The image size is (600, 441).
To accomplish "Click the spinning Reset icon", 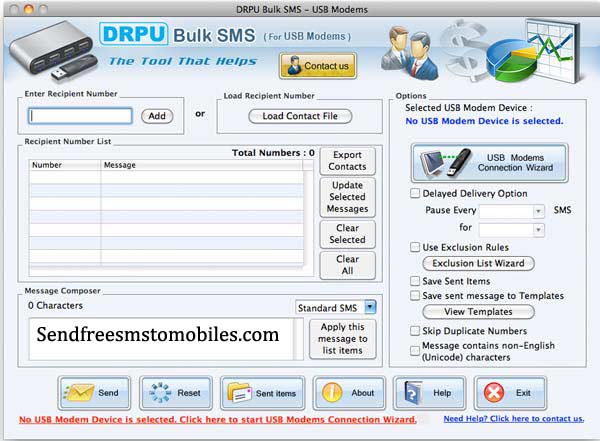I will [x=160, y=393].
